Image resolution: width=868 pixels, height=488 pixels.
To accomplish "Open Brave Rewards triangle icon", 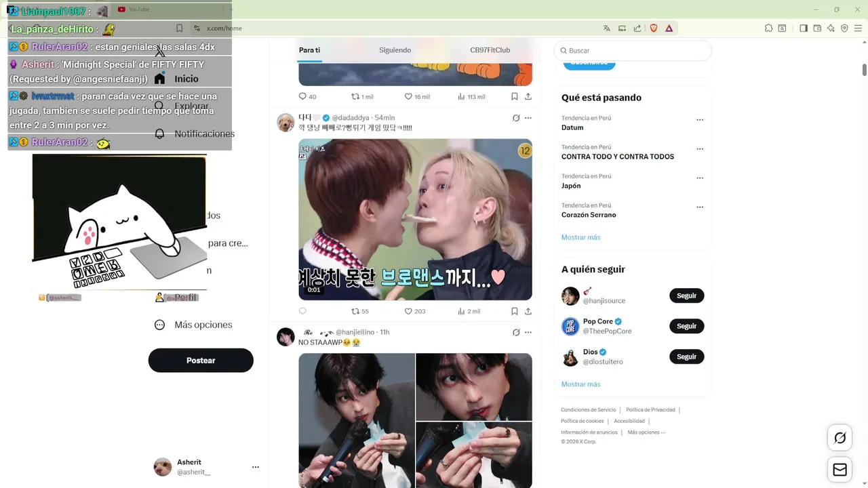I will 669,28.
